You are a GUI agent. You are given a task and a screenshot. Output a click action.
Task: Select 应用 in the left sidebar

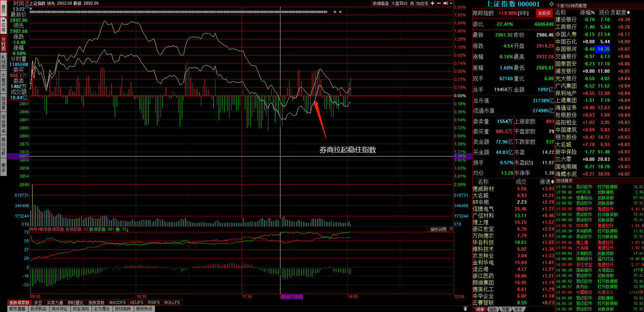tap(3, 25)
